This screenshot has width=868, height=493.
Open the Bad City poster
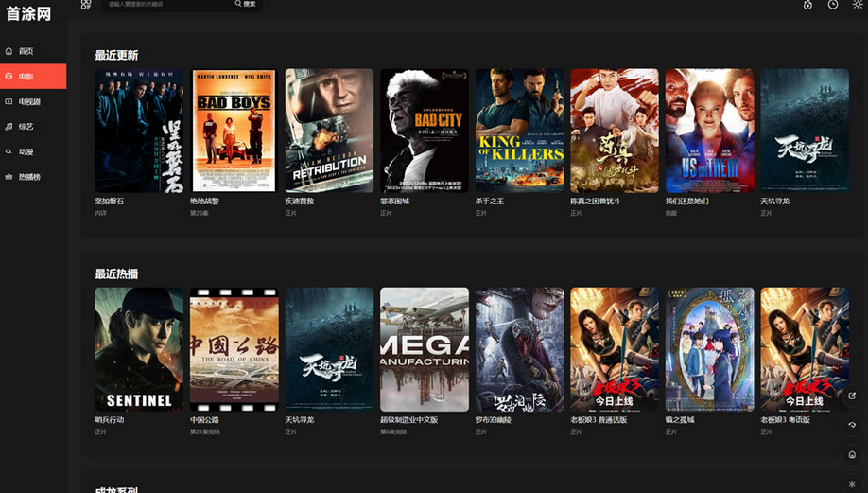coord(425,131)
